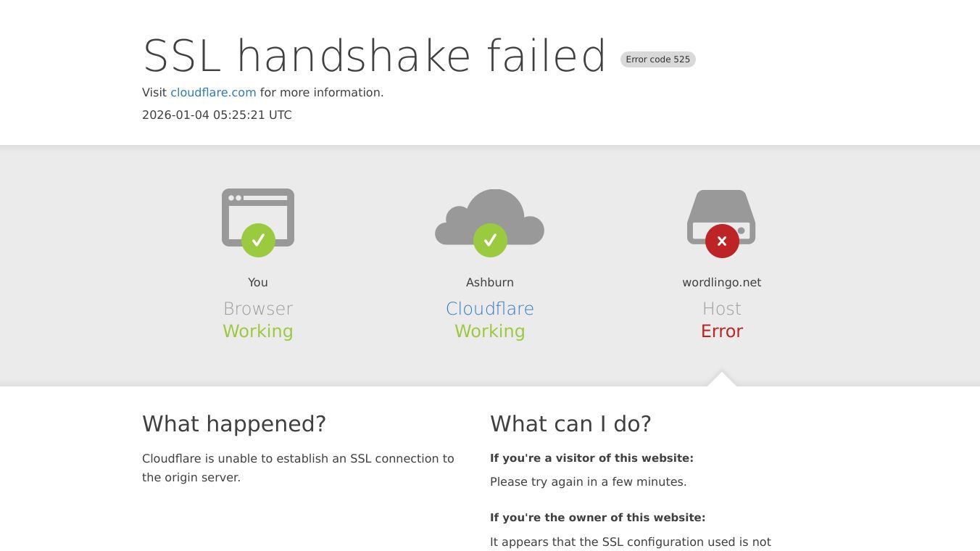Click the green checkmark on the cloud

(x=490, y=240)
